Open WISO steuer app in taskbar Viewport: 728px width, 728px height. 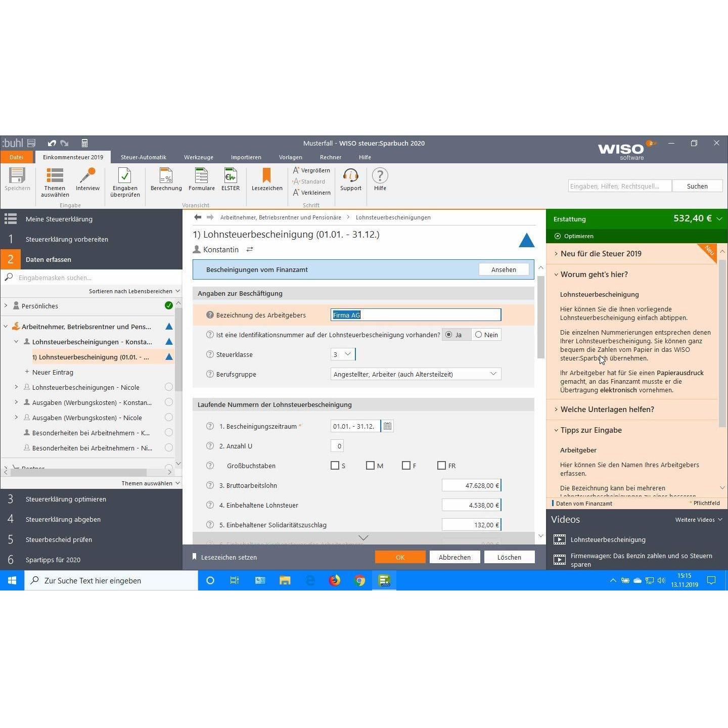pyautogui.click(x=384, y=580)
